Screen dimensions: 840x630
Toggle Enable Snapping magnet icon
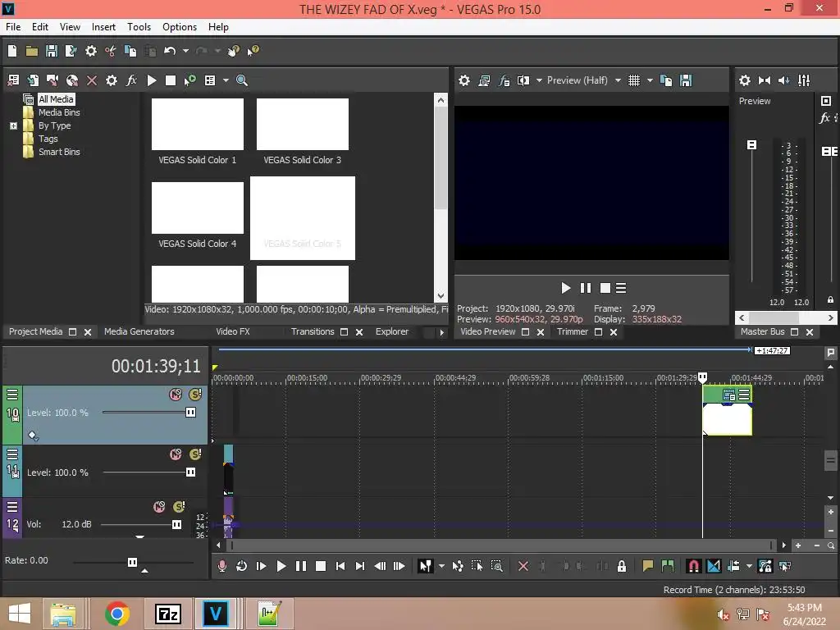pos(693,566)
